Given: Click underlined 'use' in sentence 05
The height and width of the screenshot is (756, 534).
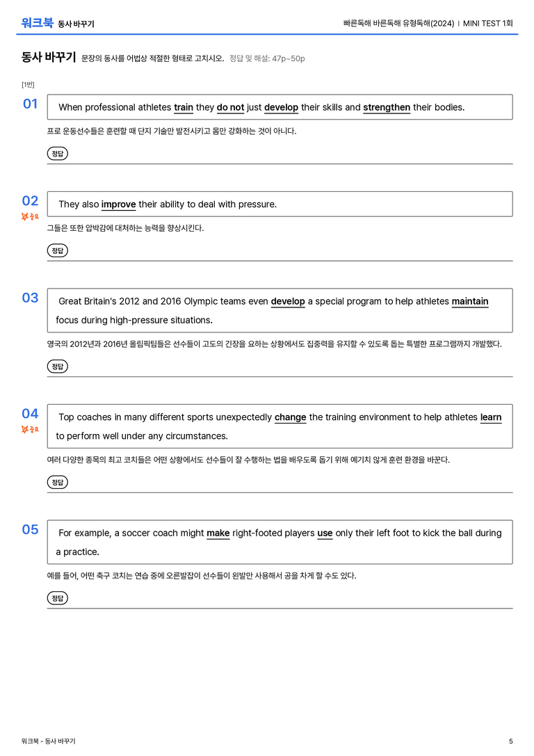Looking at the screenshot, I should tap(325, 533).
